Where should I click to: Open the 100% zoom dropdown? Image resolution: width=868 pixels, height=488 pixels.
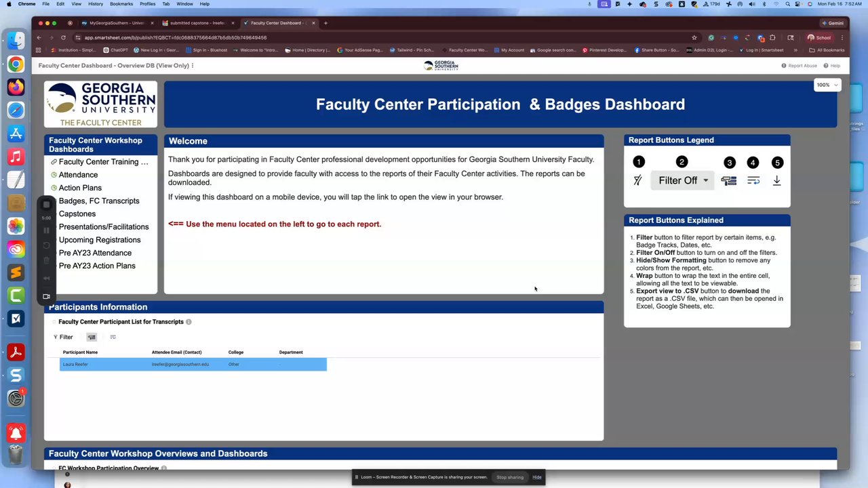827,85
